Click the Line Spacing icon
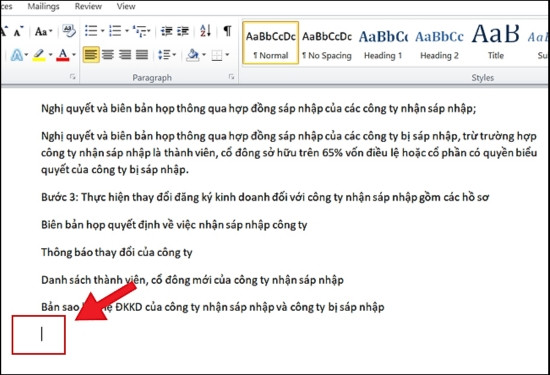This screenshot has height=375, width=550. tap(164, 55)
